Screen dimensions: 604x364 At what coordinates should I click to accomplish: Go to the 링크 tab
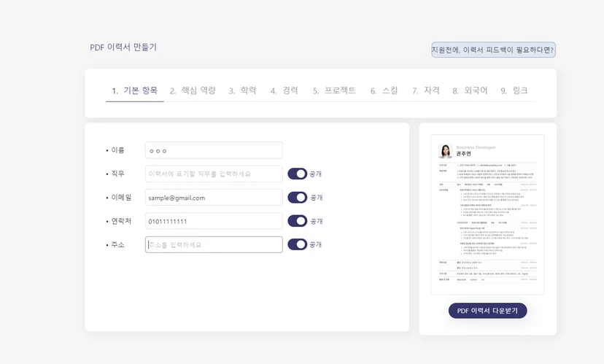tap(514, 91)
